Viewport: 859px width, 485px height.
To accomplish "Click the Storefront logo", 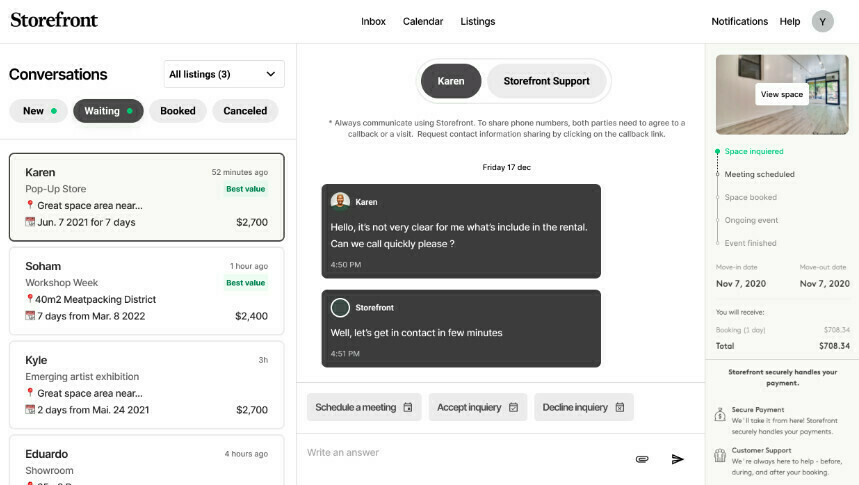I will 54,20.
